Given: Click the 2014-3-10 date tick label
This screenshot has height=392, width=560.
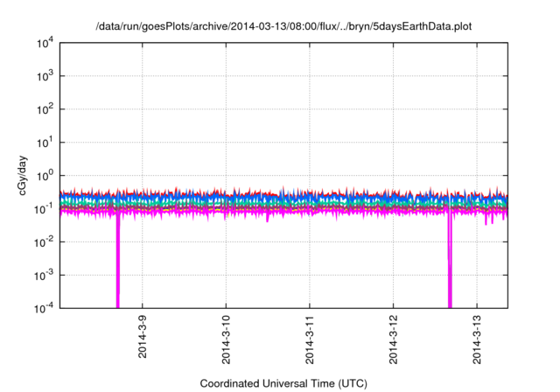Looking at the screenshot, I should coord(226,339).
